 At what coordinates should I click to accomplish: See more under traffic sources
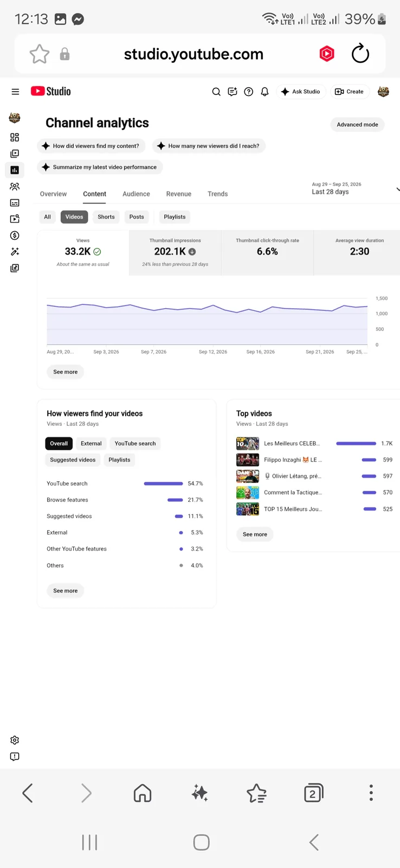click(65, 591)
